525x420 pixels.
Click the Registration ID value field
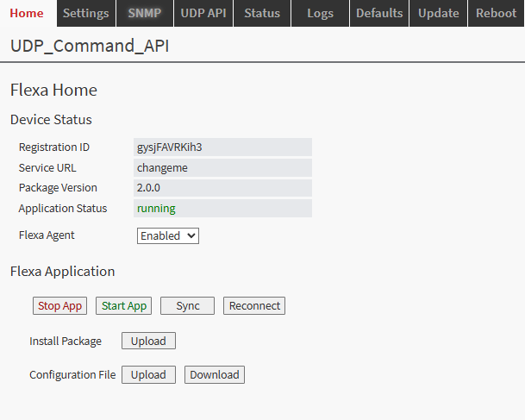click(x=222, y=147)
